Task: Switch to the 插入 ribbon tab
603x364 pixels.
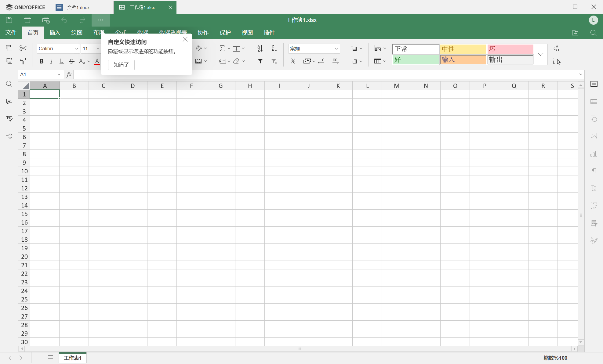Action: [55, 33]
